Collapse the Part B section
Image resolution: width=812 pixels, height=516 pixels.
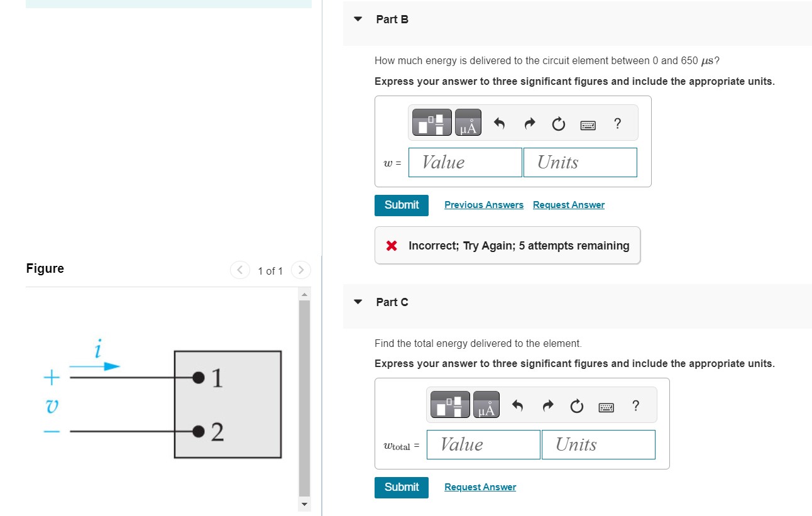(358, 19)
